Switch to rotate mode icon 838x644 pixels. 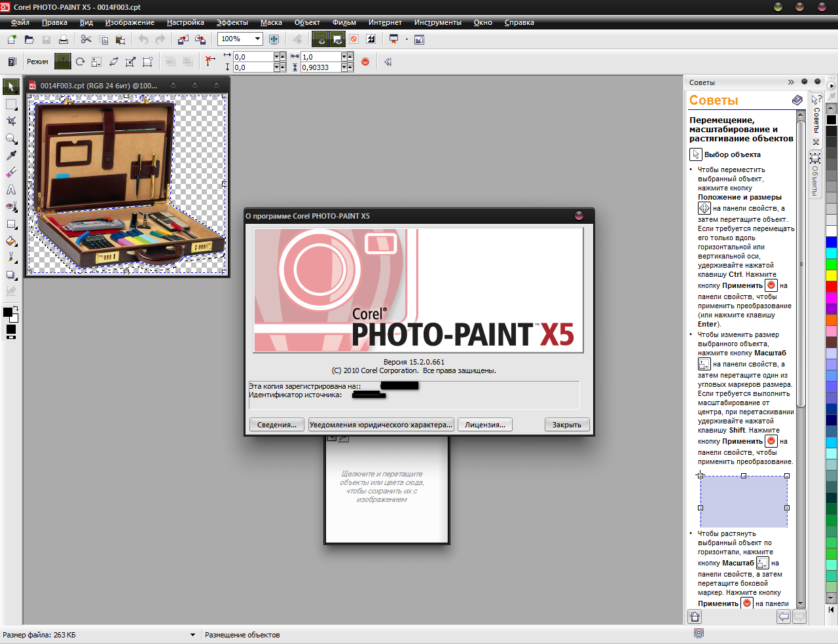pyautogui.click(x=80, y=62)
